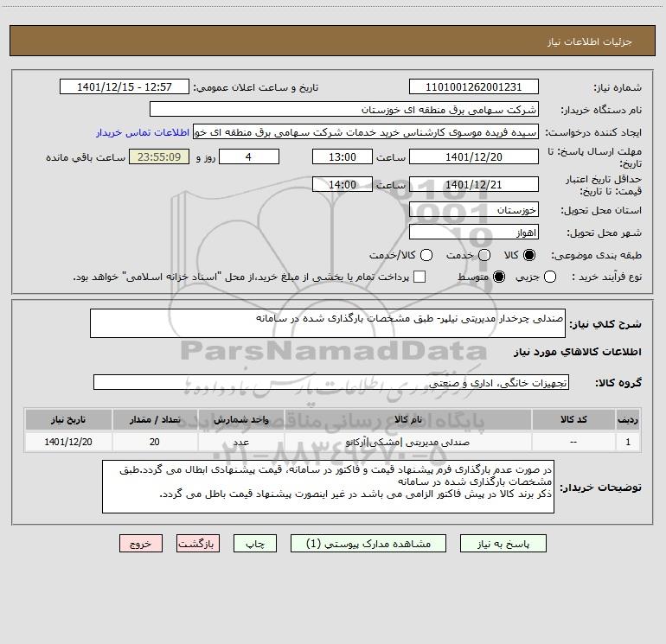Click the ردیف column header
This screenshot has width=666, height=644.
point(628,420)
